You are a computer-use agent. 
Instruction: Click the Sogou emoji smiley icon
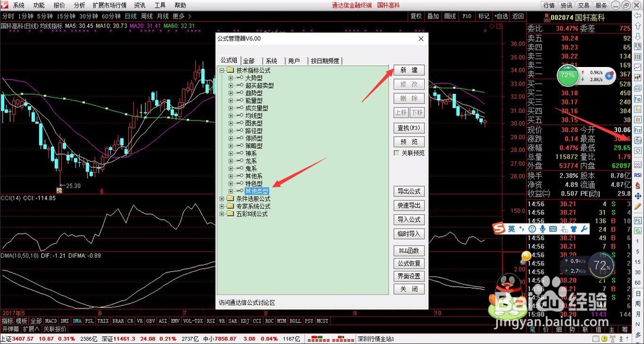tap(533, 229)
